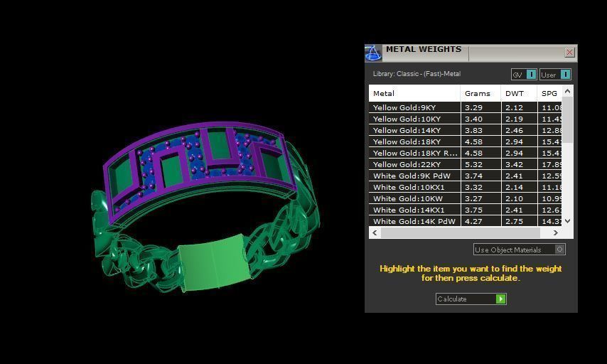Click the Library: Classic - (Fast)-Metal label
607x364 pixels.
pos(417,73)
